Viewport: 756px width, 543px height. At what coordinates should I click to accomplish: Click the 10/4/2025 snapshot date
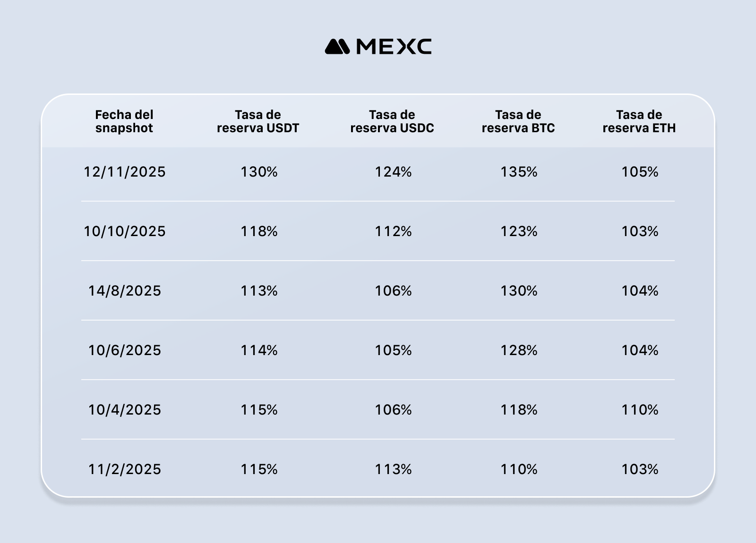tap(125, 410)
